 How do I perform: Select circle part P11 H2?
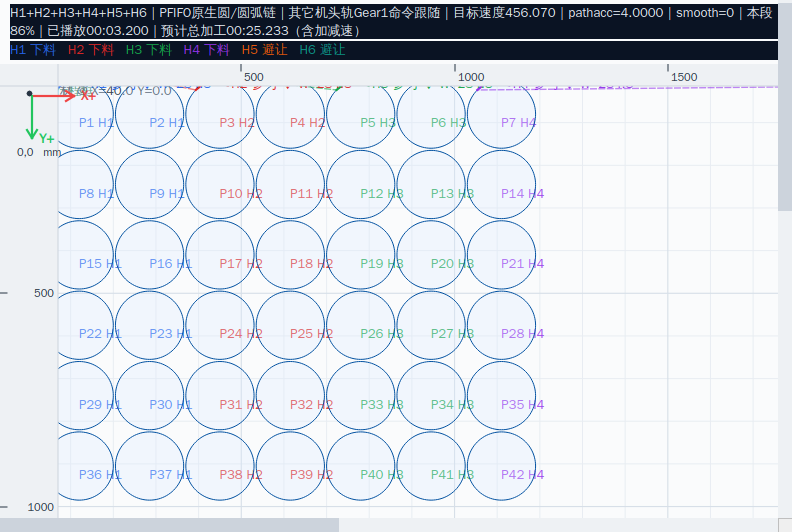coord(290,184)
